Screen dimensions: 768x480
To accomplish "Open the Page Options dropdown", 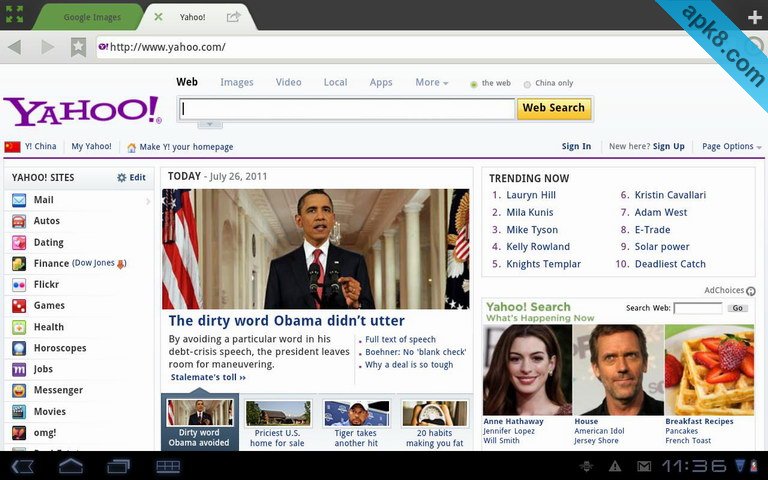I will (x=732, y=146).
